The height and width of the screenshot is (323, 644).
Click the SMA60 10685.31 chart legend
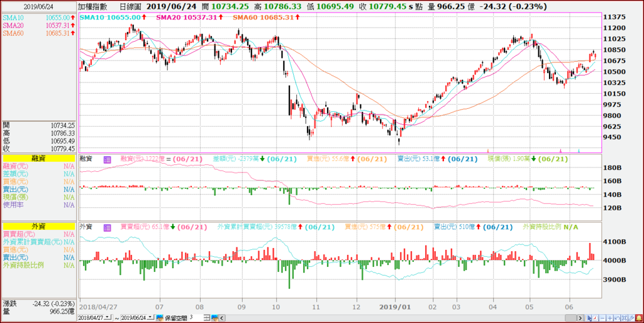pos(266,17)
